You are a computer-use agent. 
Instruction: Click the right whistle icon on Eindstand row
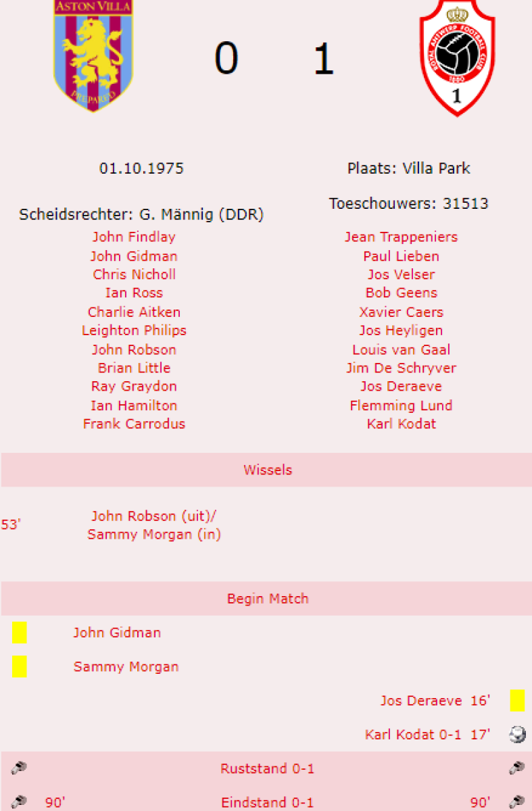pyautogui.click(x=517, y=802)
